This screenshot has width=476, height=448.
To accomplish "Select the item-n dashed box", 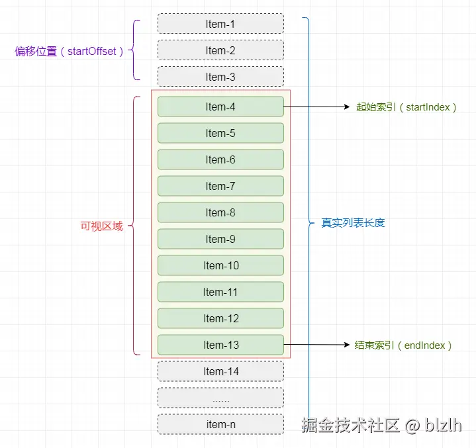I will [x=220, y=424].
